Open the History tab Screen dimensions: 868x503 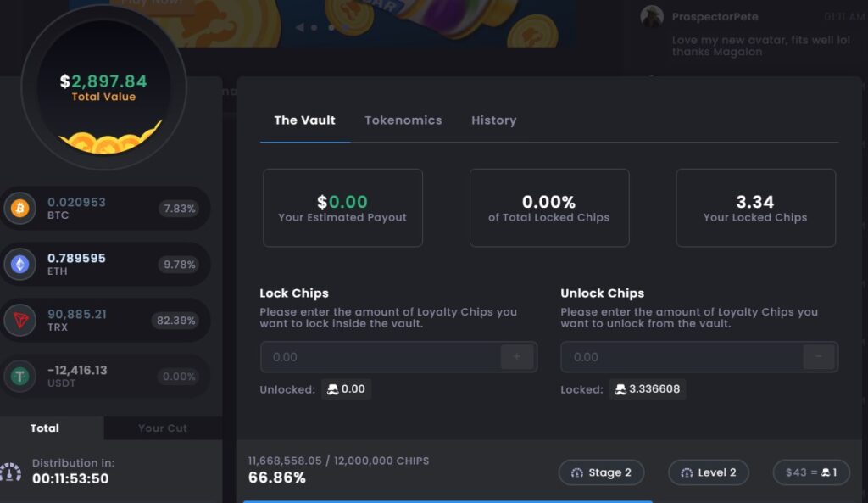pos(494,120)
